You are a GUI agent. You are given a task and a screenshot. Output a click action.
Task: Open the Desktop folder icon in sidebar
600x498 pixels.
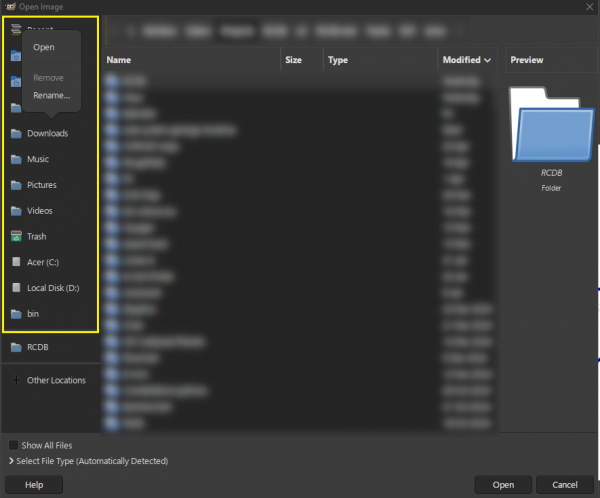click(x=16, y=82)
